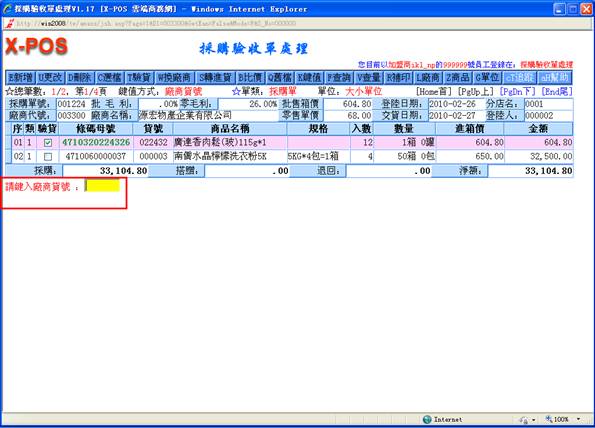
Task: Click the E新增 toolbar button
Action: [x=20, y=78]
